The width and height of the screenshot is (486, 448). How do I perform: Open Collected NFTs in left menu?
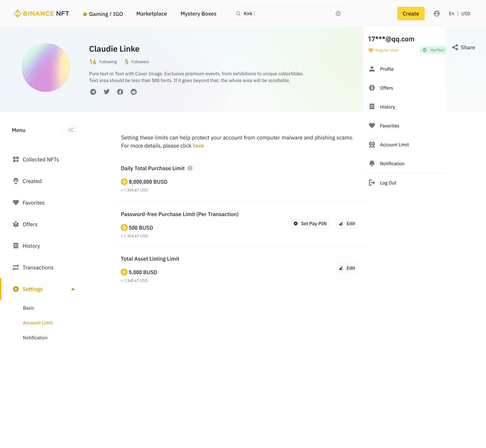(x=41, y=159)
